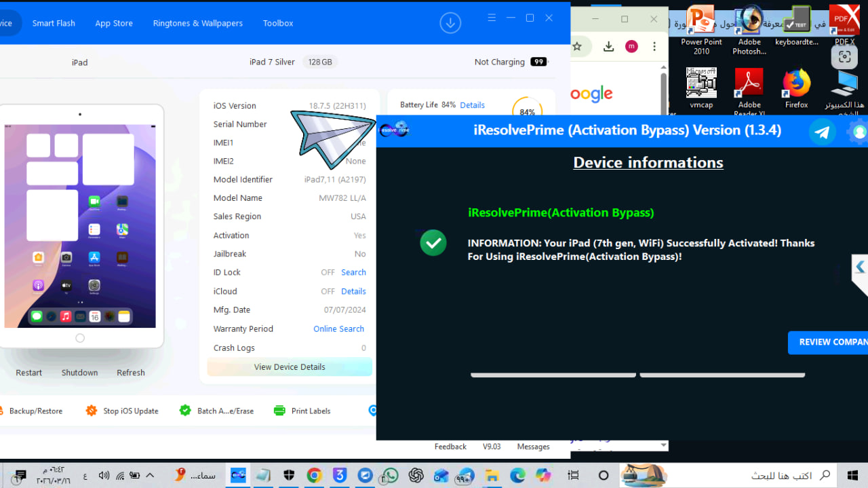Open PDF X desktop shortcut
868x488 pixels.
tap(844, 26)
